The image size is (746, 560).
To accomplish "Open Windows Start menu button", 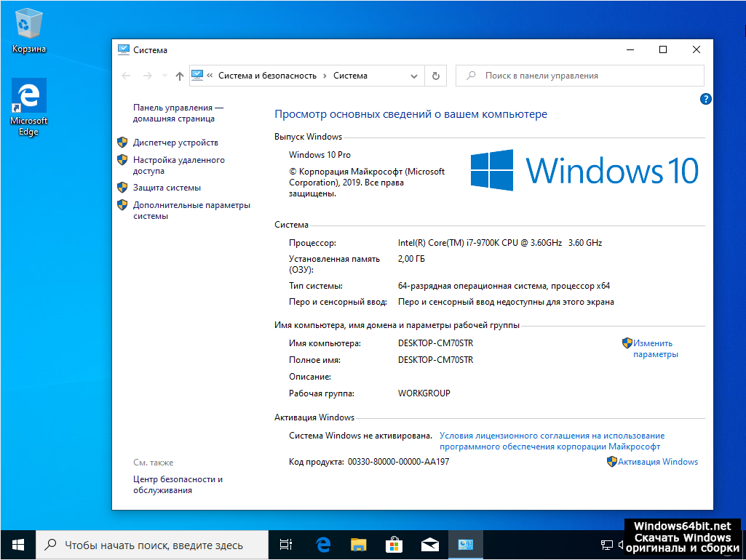I will [x=18, y=545].
